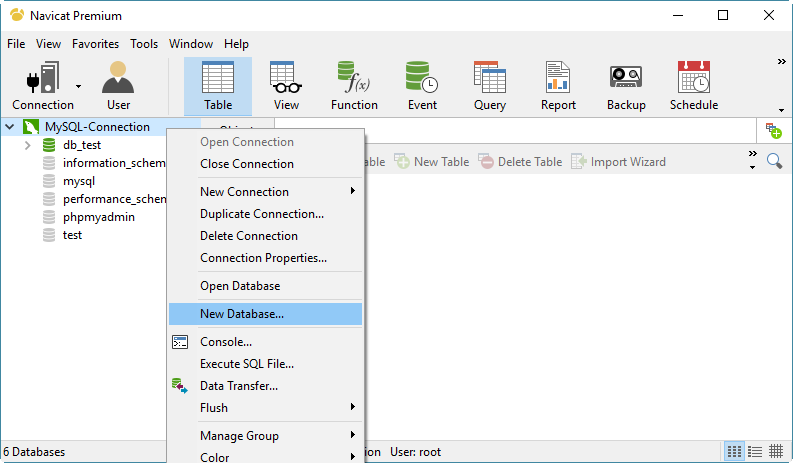The height and width of the screenshot is (463, 793).
Task: Open the Help menu
Action: click(x=236, y=44)
